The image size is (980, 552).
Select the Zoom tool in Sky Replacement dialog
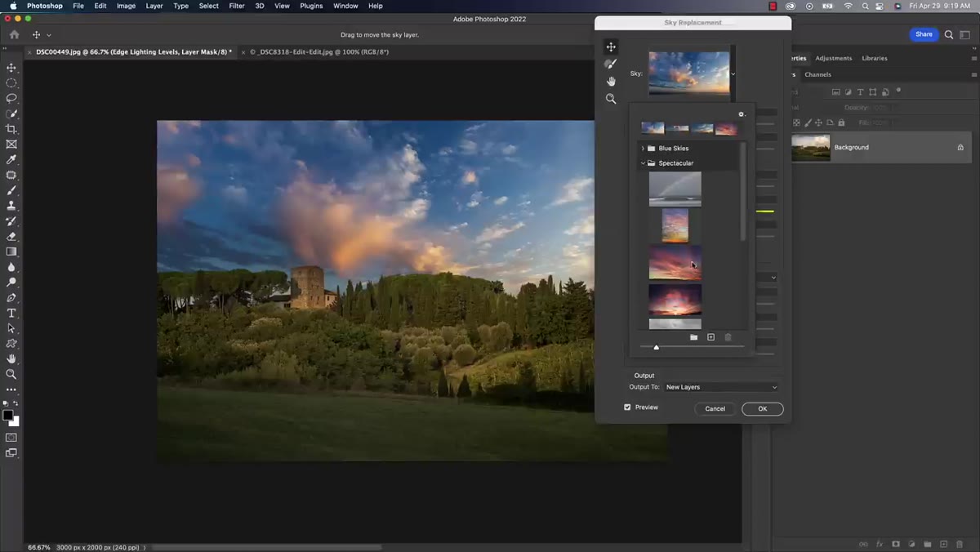click(x=611, y=99)
